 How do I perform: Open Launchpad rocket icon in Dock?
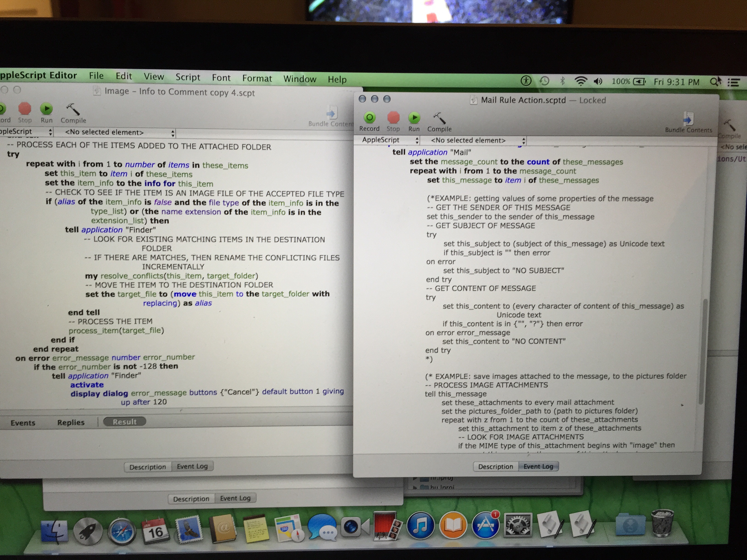(88, 532)
